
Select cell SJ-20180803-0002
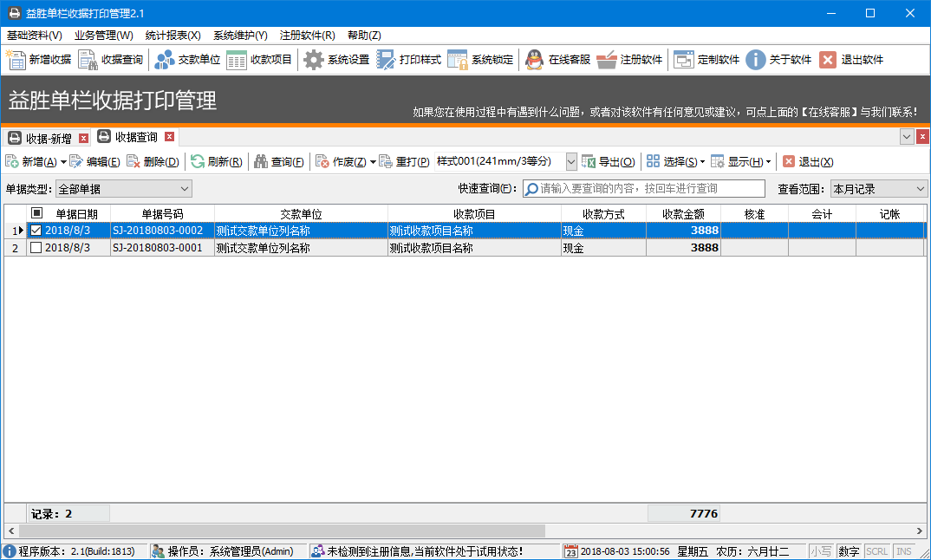162,231
